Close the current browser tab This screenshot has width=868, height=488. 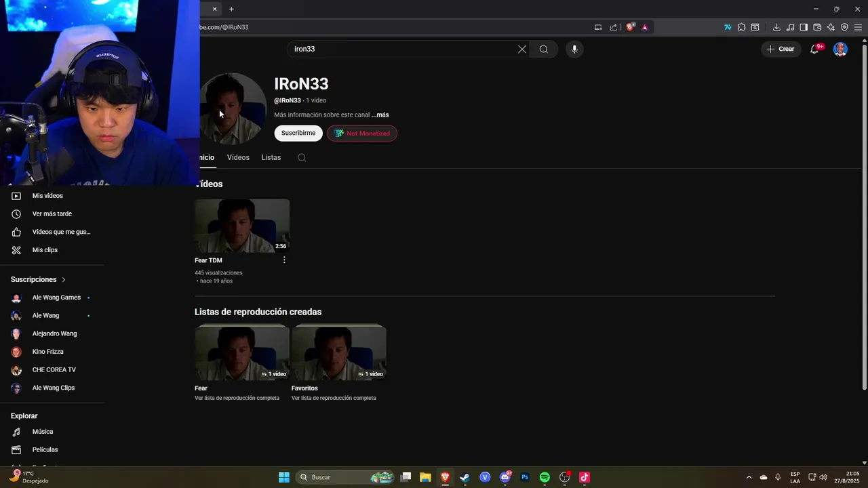coord(215,9)
